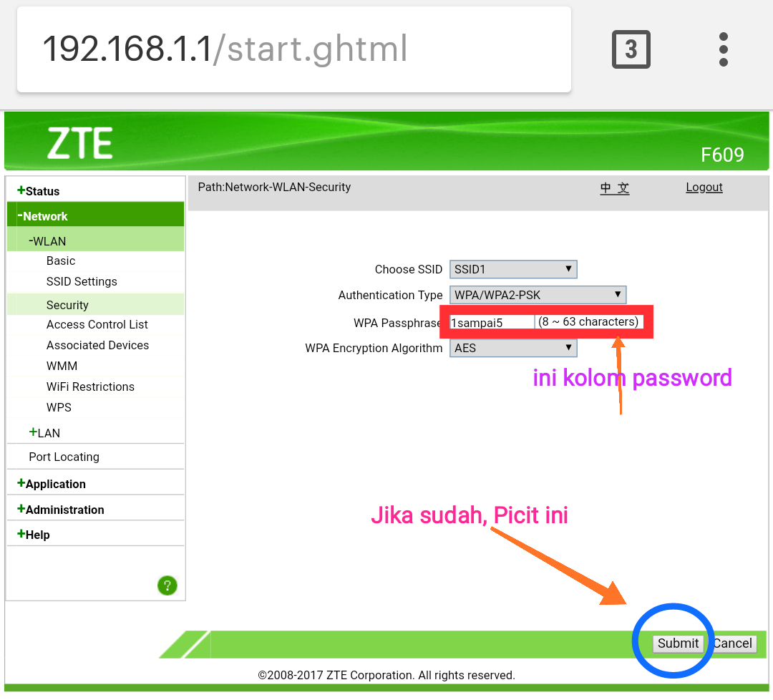This screenshot has width=773, height=700.
Task: Open the Associated Devices page
Action: click(97, 345)
